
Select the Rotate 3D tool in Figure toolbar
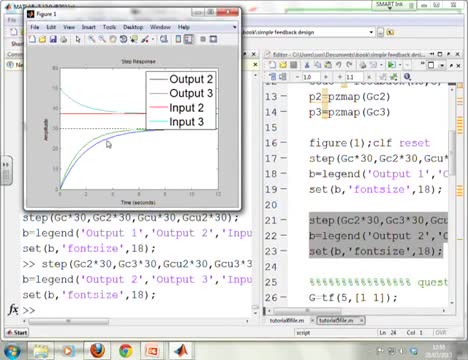123,39
